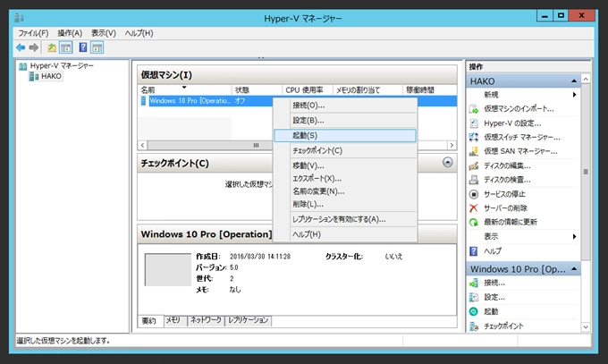This screenshot has width=608, height=364.
Task: Click the Hyper-V の設定... action link
Action: pyautogui.click(x=512, y=123)
